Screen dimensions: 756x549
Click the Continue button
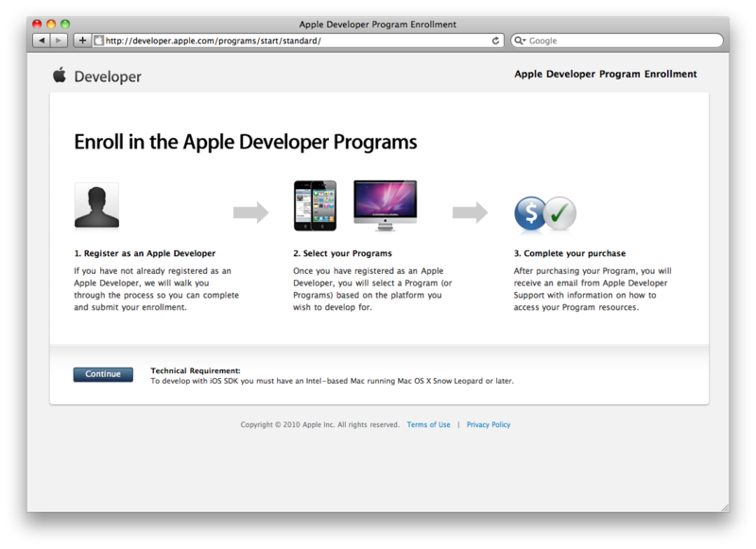(103, 374)
